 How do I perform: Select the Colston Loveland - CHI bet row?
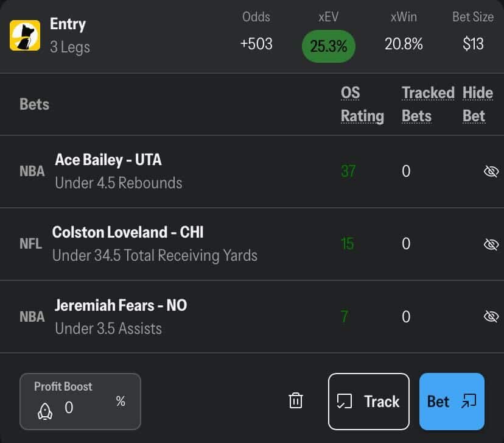(x=155, y=244)
